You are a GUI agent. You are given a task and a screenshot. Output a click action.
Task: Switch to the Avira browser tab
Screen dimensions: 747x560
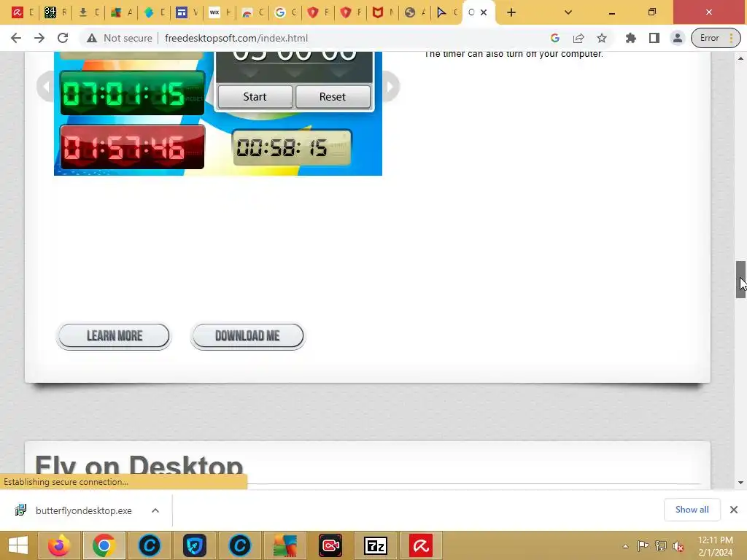pos(21,12)
